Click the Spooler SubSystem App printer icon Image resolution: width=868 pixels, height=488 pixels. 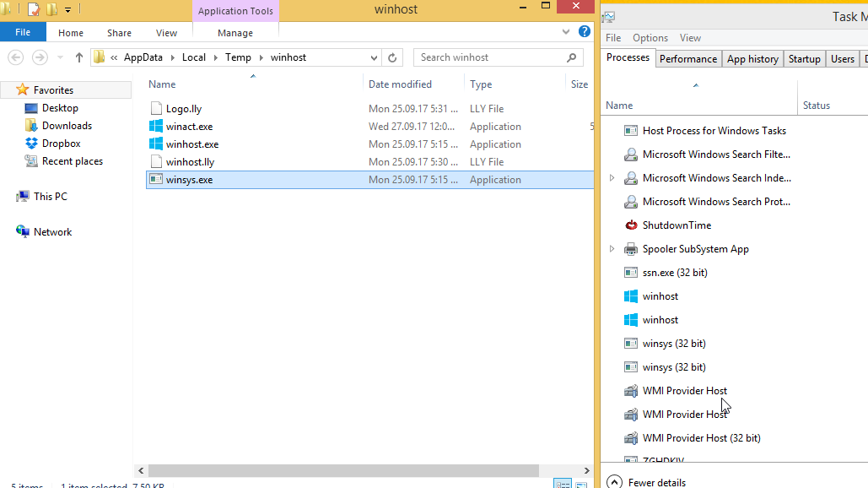630,249
